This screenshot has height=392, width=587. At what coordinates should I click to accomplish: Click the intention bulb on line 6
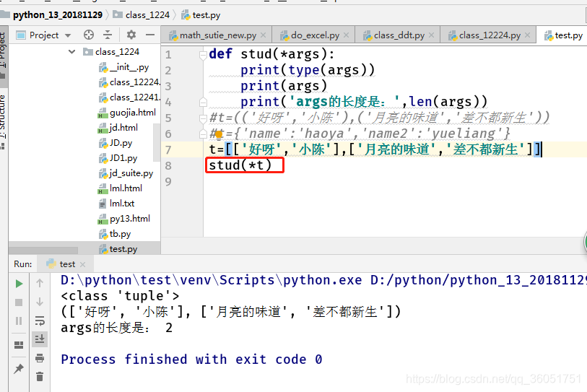tap(219, 134)
